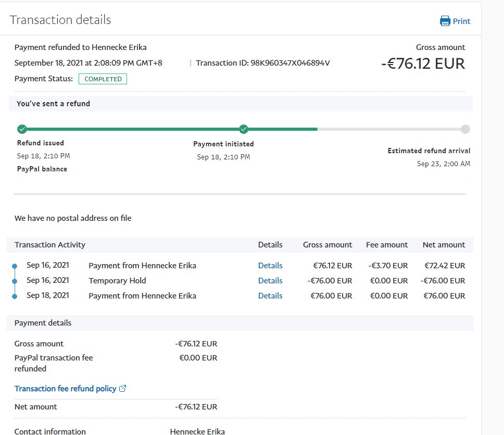Click the timeline dot for Temporary Hold
The image size is (504, 435).
pyautogui.click(x=15, y=281)
